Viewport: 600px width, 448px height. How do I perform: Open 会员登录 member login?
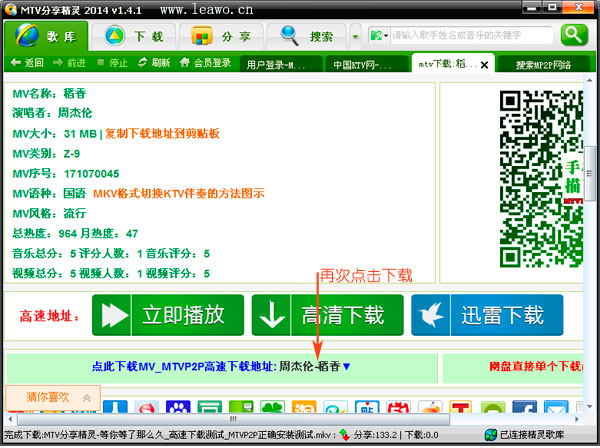pos(205,63)
